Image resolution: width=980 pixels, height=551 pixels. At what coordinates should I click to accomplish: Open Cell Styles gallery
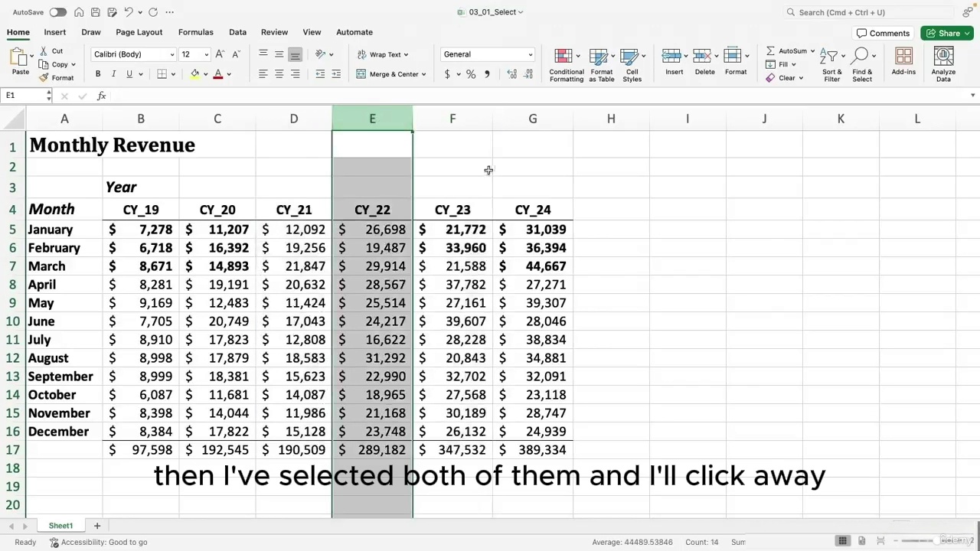tap(632, 65)
